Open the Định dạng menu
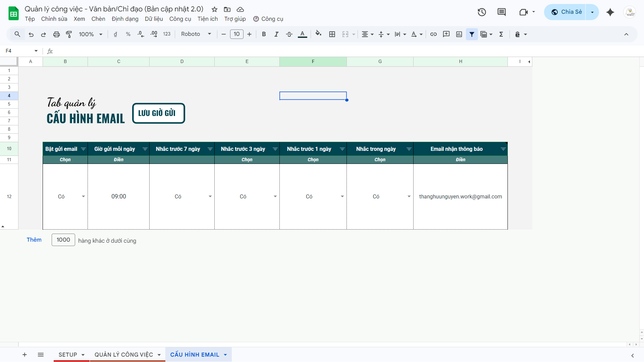The height and width of the screenshot is (362, 644). click(125, 19)
